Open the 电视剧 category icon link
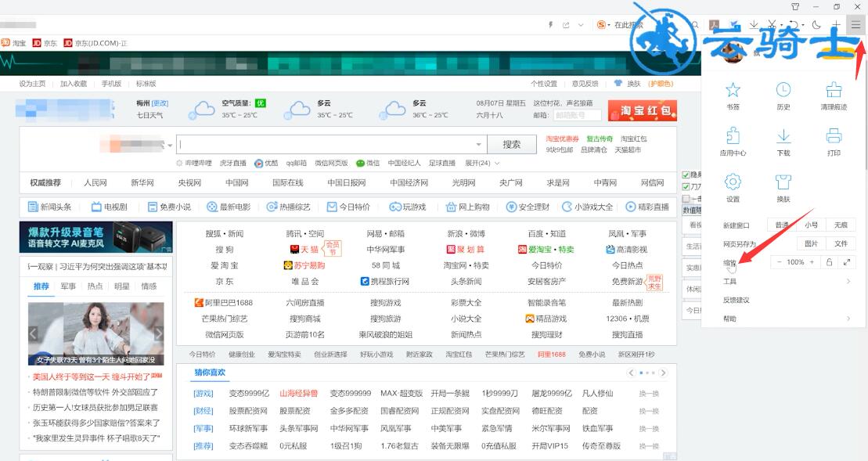Viewport: 868px width, 461px height. coord(109,207)
